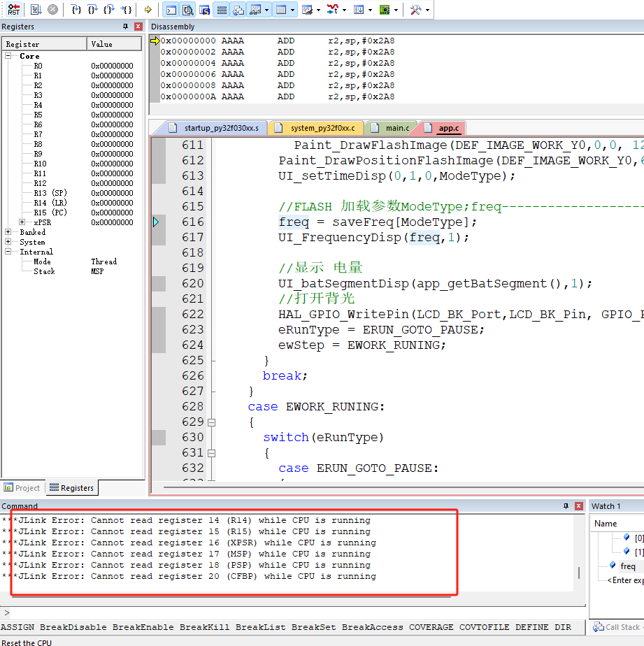Expand the System register group
Viewport: 644px width, 646px height.
point(8,242)
